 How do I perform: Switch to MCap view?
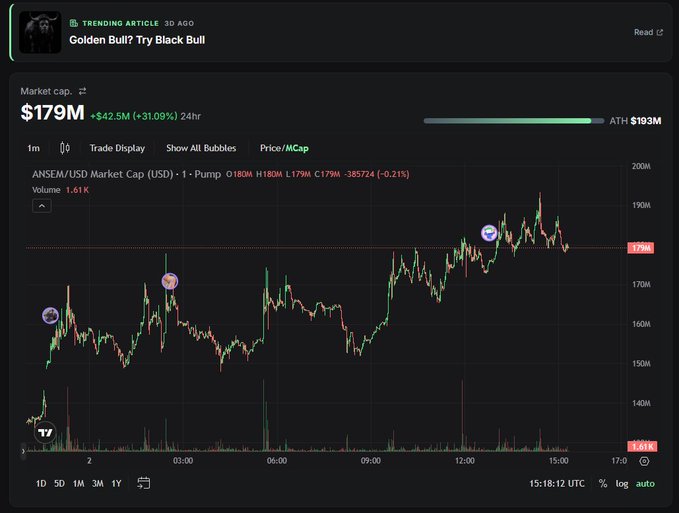click(297, 148)
